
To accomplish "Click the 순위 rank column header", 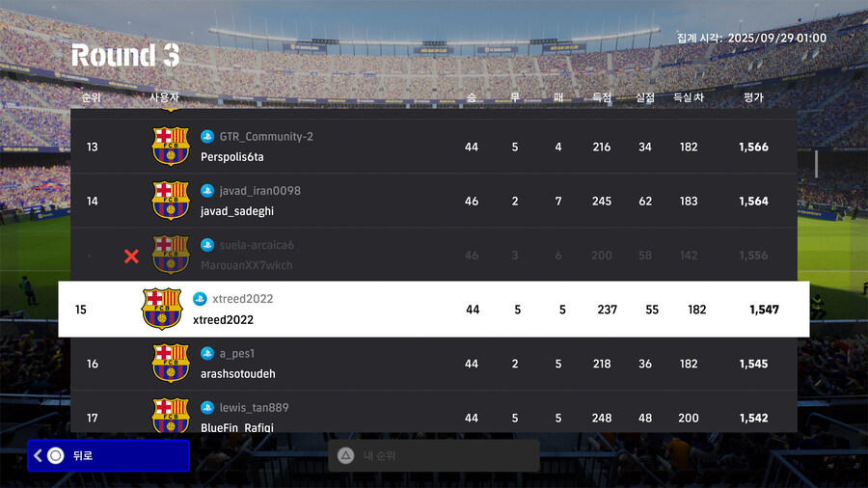I will click(x=92, y=97).
